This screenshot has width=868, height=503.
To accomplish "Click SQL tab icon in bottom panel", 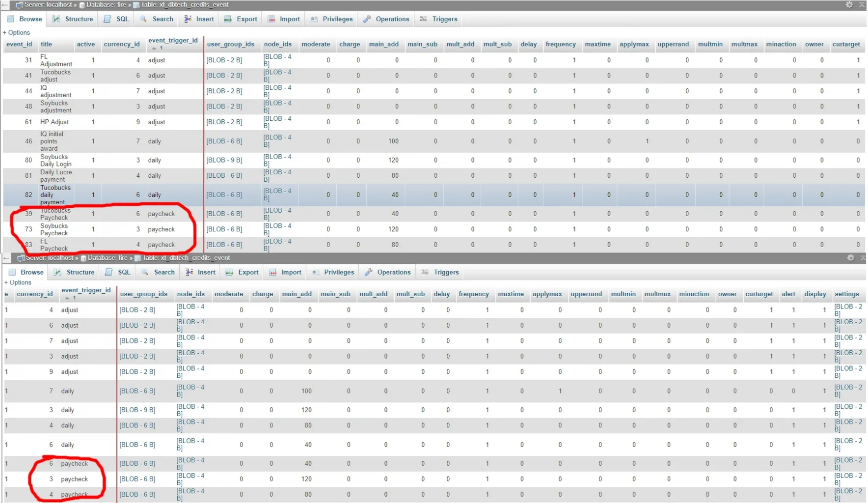I will tap(109, 272).
